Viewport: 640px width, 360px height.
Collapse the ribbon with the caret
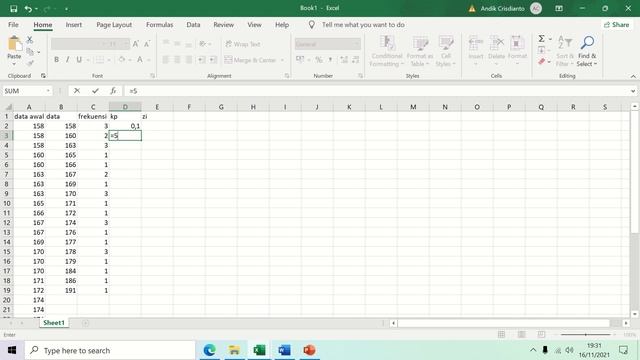(x=633, y=76)
